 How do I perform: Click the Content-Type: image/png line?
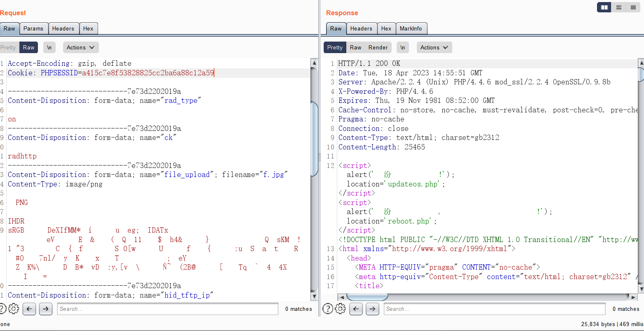55,184
